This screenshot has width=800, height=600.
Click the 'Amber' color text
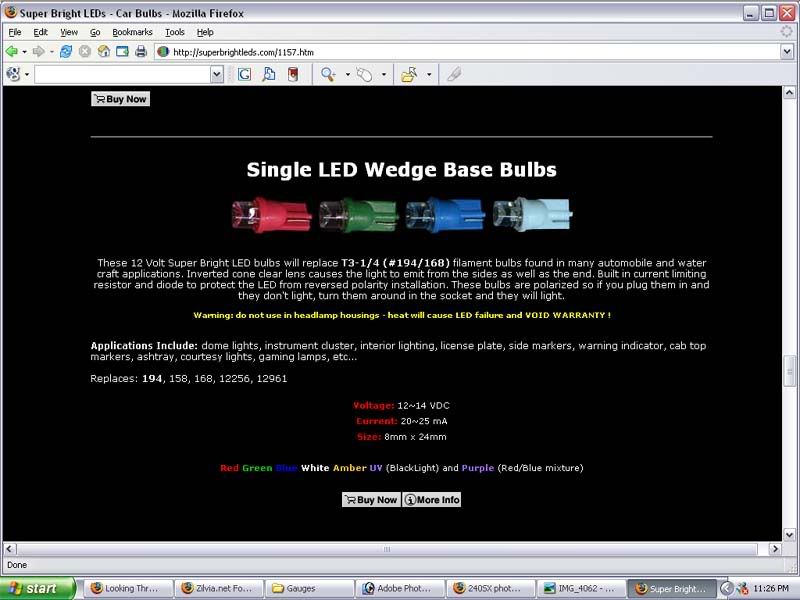pyautogui.click(x=349, y=468)
